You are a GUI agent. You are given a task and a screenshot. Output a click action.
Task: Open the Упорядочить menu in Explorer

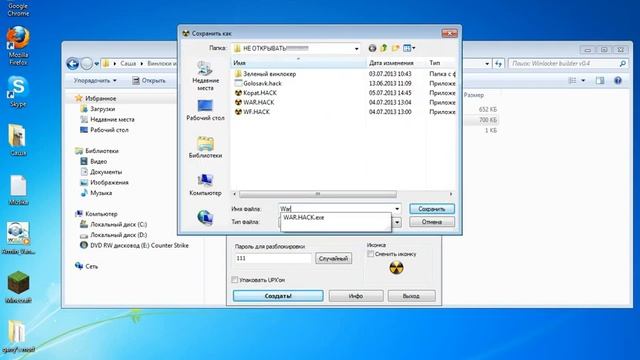[x=95, y=80]
